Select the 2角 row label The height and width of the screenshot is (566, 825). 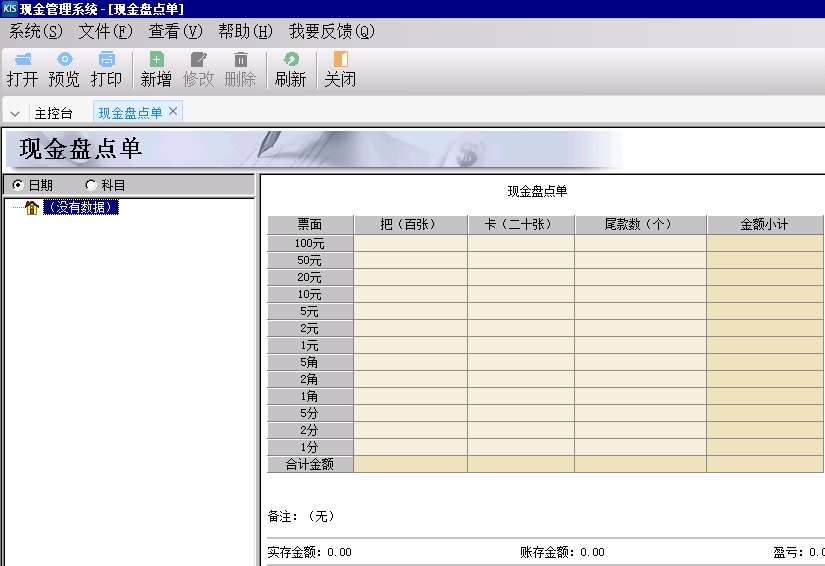tap(310, 379)
